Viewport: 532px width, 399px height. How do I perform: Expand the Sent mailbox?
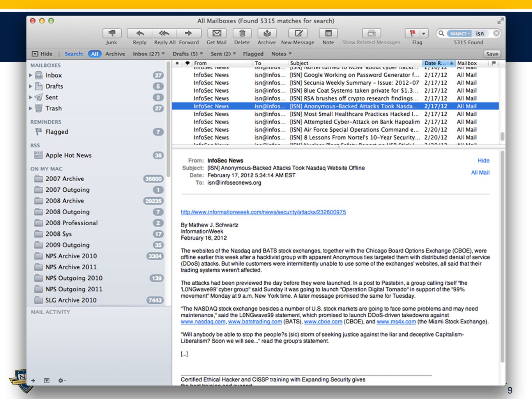pyautogui.click(x=31, y=97)
